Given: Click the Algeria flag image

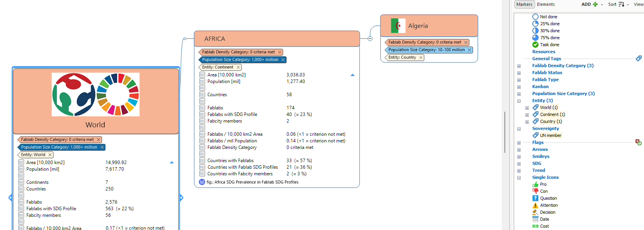Looking at the screenshot, I should pyautogui.click(x=398, y=26).
